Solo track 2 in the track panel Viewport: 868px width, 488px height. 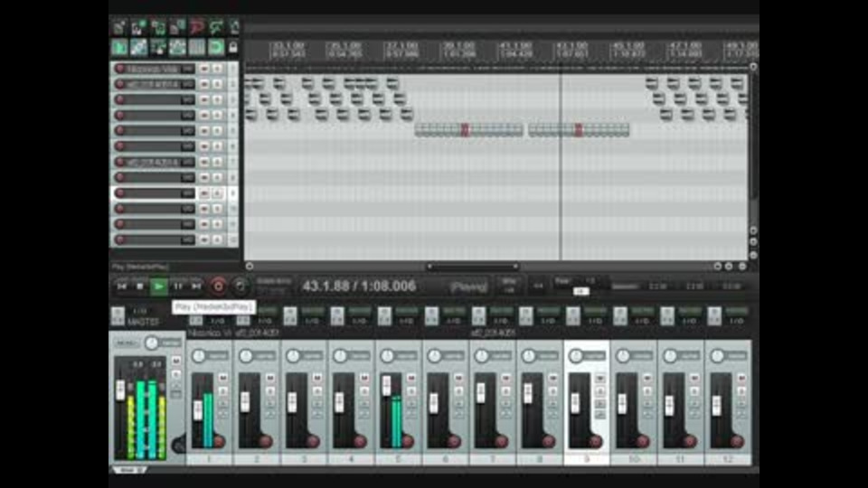click(218, 84)
